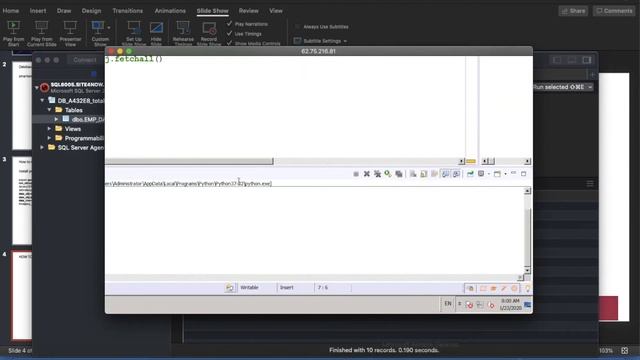Click Play from Start in PowerPoint ribbon
The height and width of the screenshot is (360, 640).
coord(13,33)
